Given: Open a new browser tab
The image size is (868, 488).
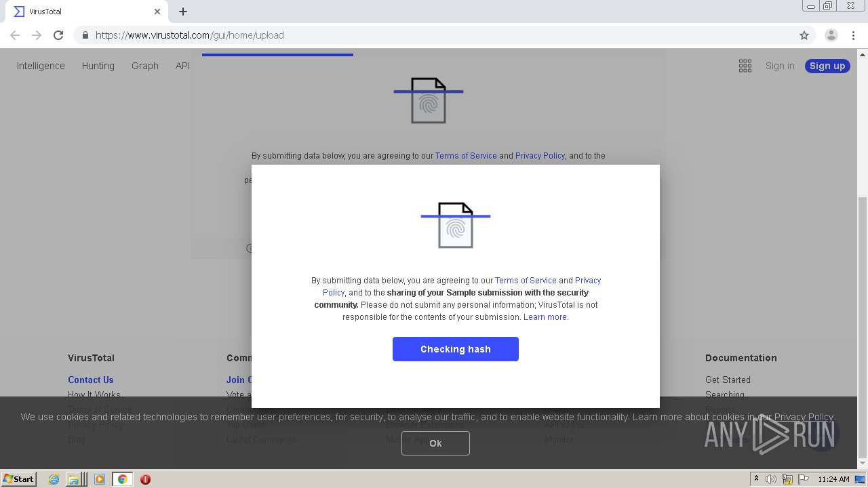Looking at the screenshot, I should [183, 12].
